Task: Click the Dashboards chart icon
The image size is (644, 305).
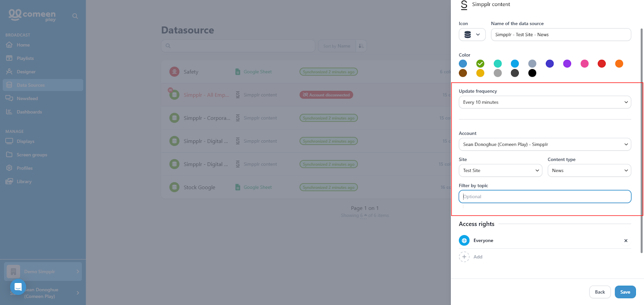Action: pos(9,111)
